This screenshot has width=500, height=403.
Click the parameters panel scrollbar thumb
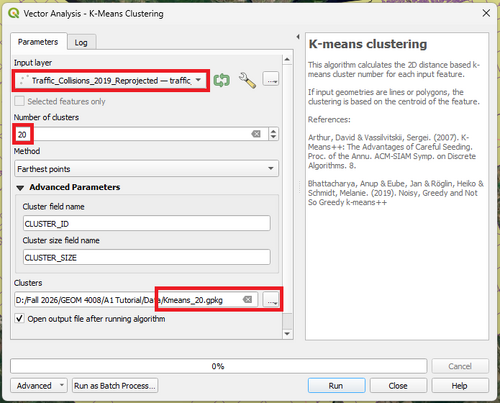pos(287,321)
